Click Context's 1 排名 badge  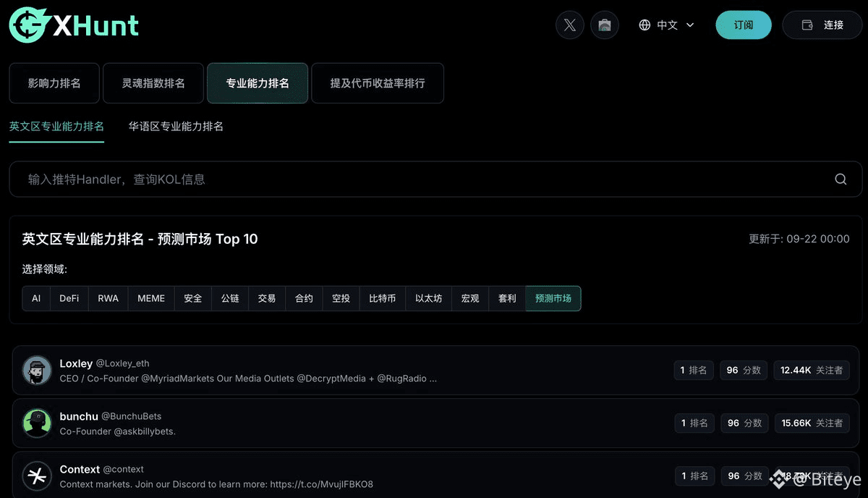tap(694, 476)
